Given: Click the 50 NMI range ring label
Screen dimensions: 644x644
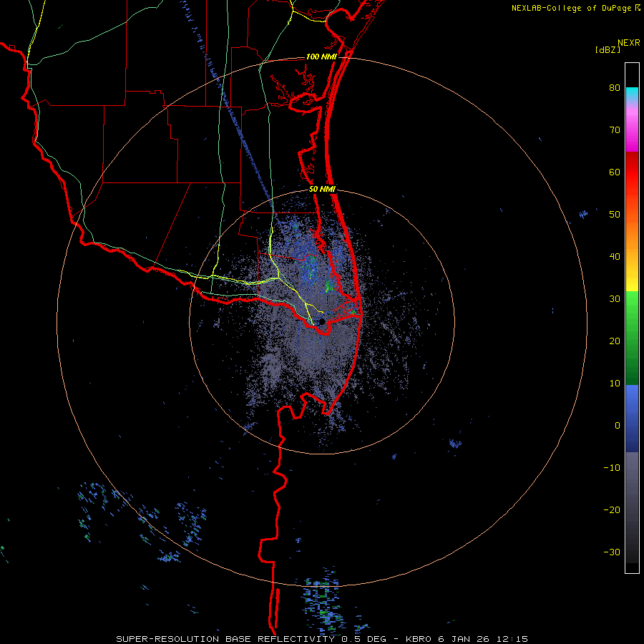Looking at the screenshot, I should (x=322, y=190).
